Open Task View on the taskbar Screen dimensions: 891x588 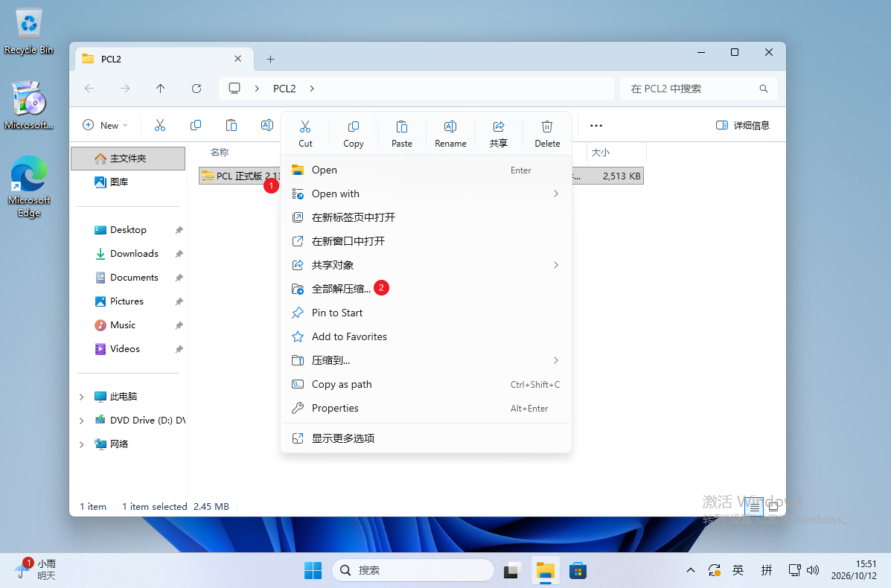tap(513, 570)
